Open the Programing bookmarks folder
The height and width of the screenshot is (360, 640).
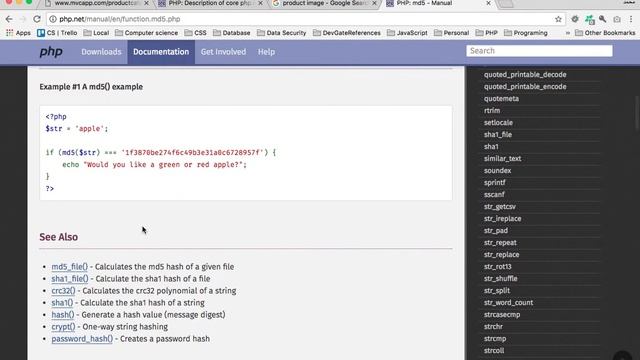[526, 33]
